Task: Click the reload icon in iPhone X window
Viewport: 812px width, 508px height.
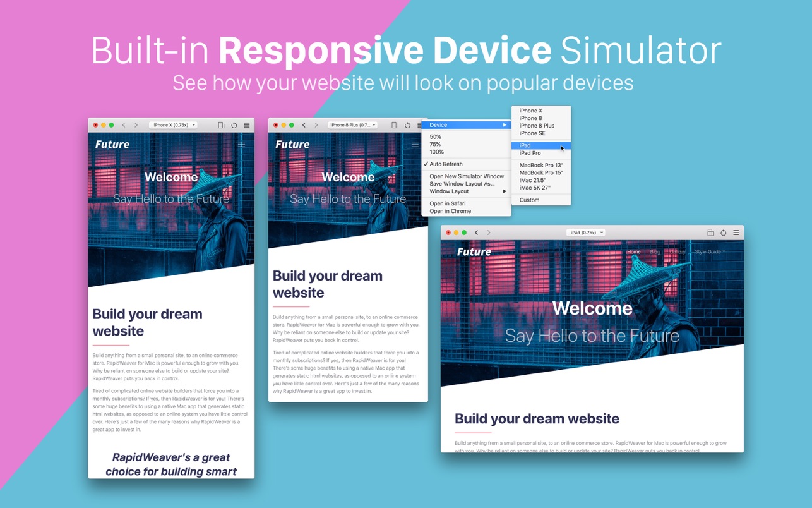Action: click(x=234, y=125)
